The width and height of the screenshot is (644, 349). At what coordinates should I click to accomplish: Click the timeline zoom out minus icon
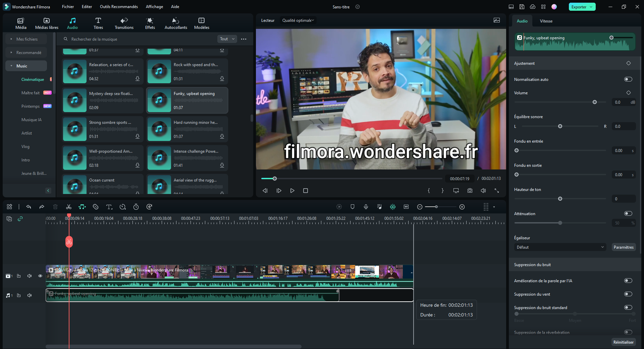pos(420,207)
